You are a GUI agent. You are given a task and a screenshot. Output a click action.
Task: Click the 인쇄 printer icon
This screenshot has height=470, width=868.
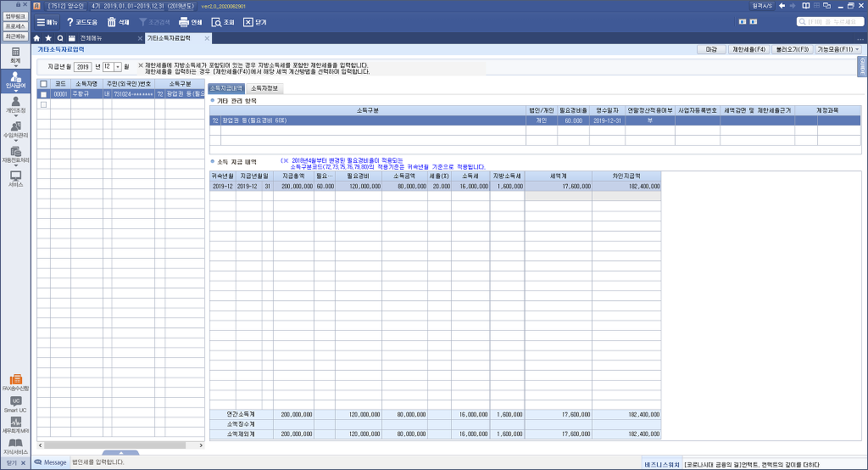[x=183, y=22]
